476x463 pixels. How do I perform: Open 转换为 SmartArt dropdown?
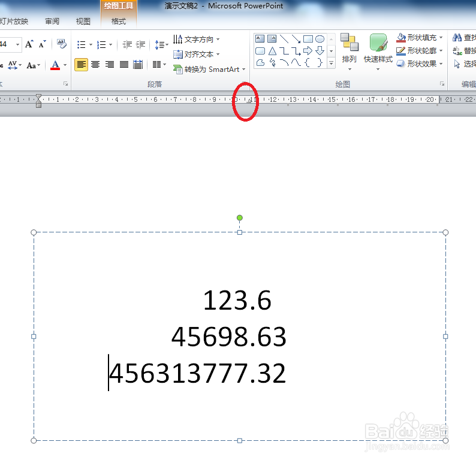point(209,69)
